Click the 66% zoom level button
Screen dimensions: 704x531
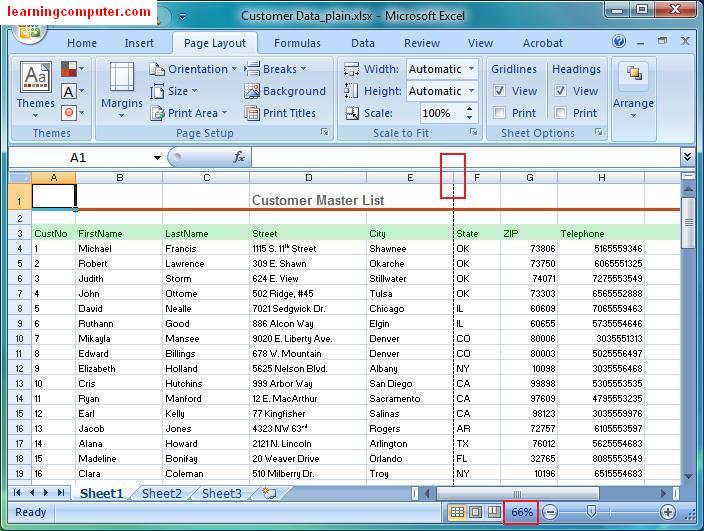(x=521, y=512)
